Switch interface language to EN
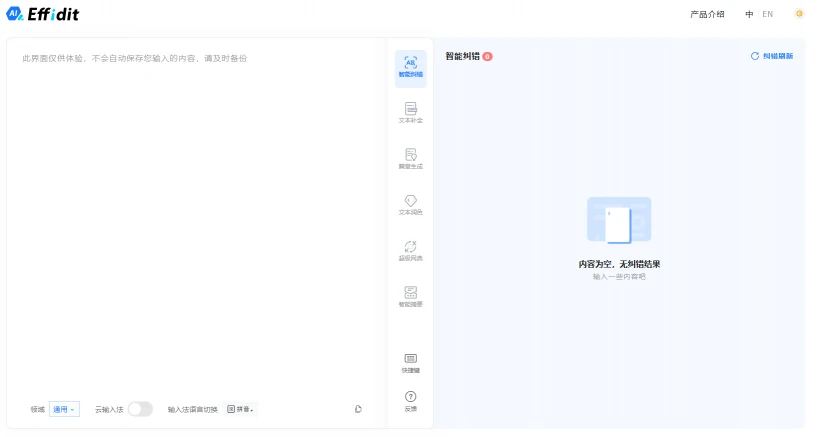Screen dimensions: 835x437 click(767, 14)
